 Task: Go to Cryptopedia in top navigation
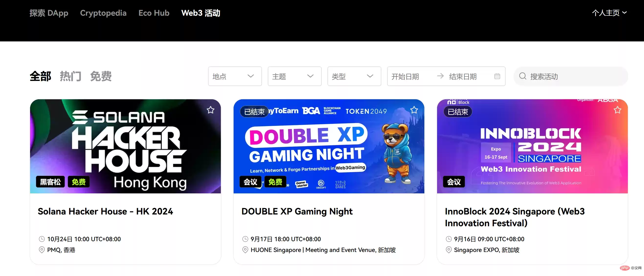click(103, 13)
